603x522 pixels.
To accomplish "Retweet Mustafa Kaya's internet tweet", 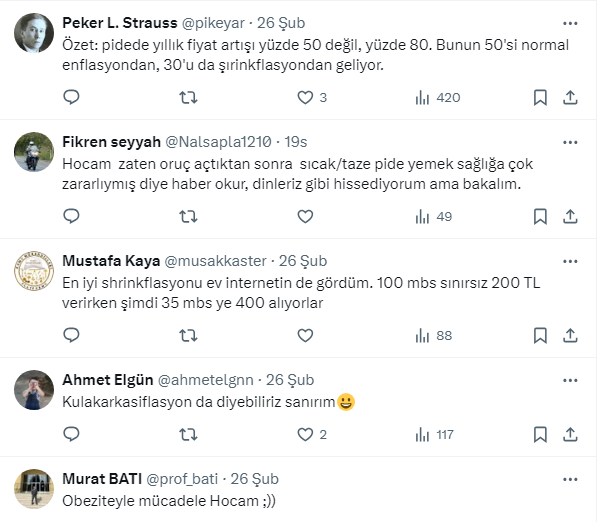I will pyautogui.click(x=187, y=335).
